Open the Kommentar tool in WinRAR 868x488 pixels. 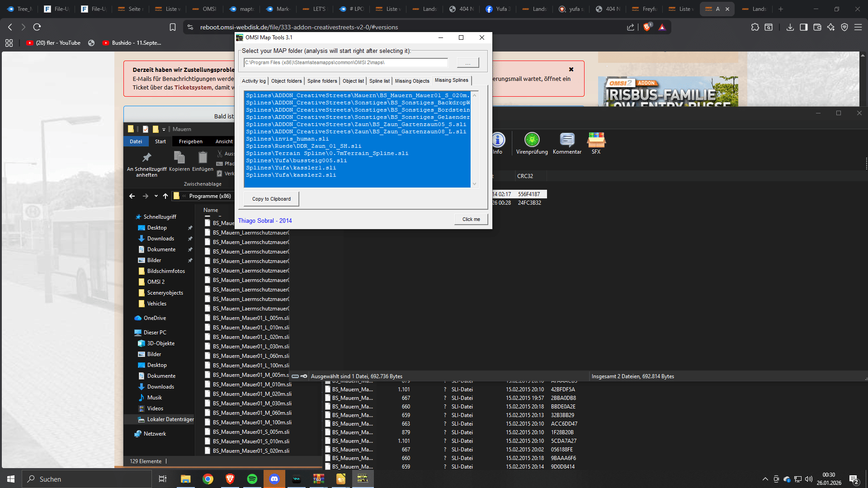point(567,140)
